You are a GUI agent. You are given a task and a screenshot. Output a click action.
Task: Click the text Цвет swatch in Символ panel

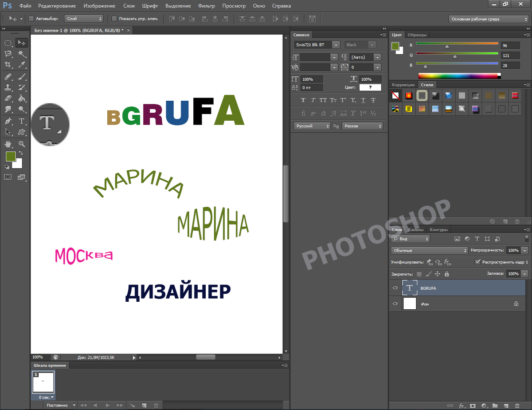pos(370,87)
